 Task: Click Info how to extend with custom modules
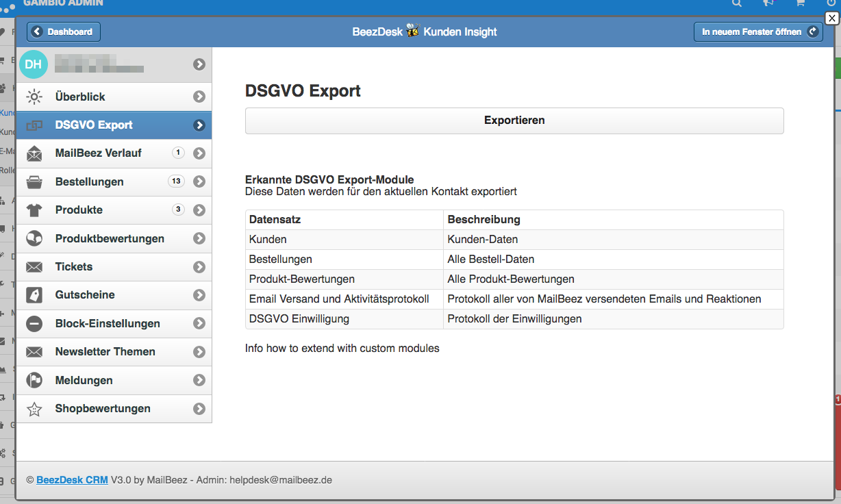[342, 348]
